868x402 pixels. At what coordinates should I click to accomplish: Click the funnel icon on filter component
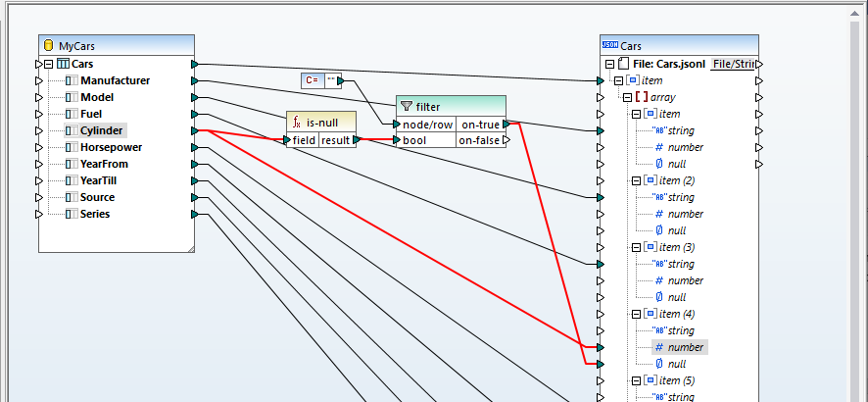coord(407,107)
